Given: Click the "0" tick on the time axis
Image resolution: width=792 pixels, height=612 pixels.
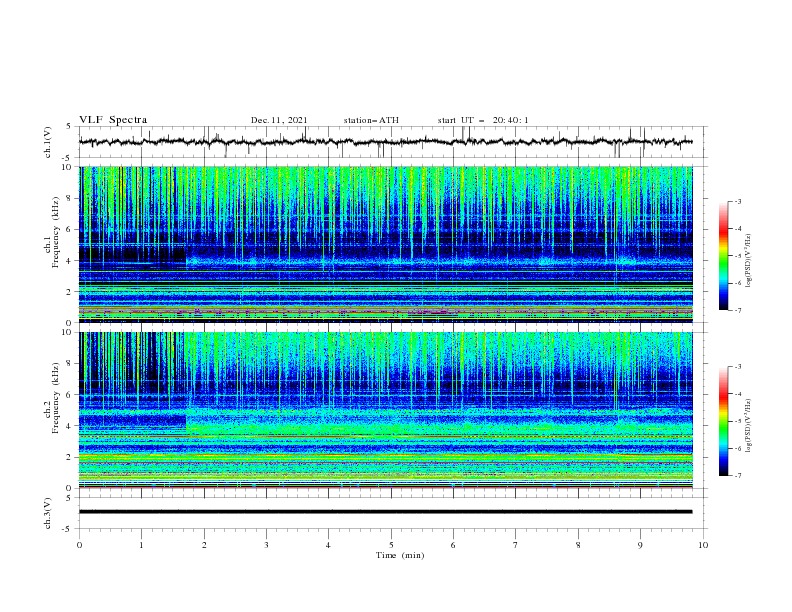Looking at the screenshot, I should coord(79,545).
